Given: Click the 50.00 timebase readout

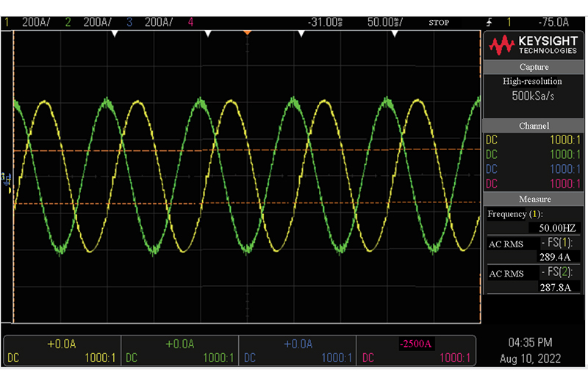Looking at the screenshot, I should (x=384, y=22).
